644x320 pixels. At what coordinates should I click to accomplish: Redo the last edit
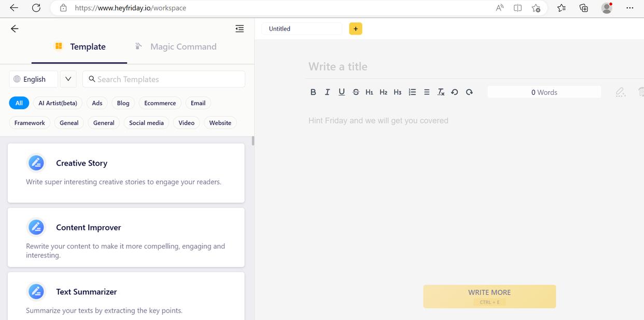click(x=469, y=92)
